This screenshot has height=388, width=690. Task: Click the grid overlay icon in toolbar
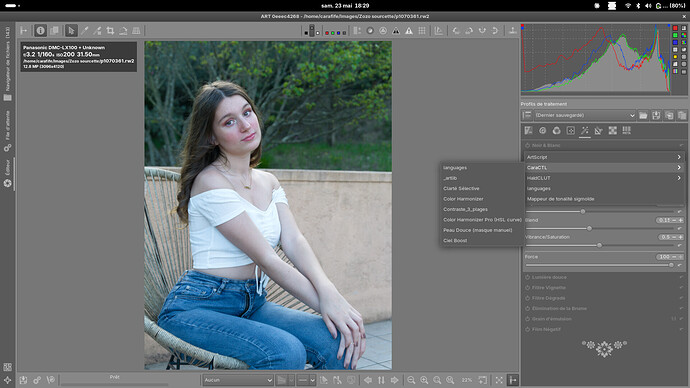click(422, 30)
